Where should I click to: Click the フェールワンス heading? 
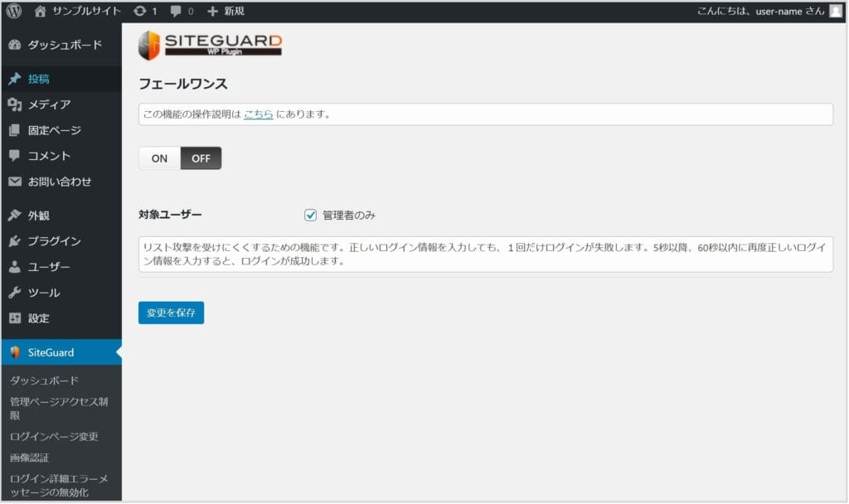[183, 84]
